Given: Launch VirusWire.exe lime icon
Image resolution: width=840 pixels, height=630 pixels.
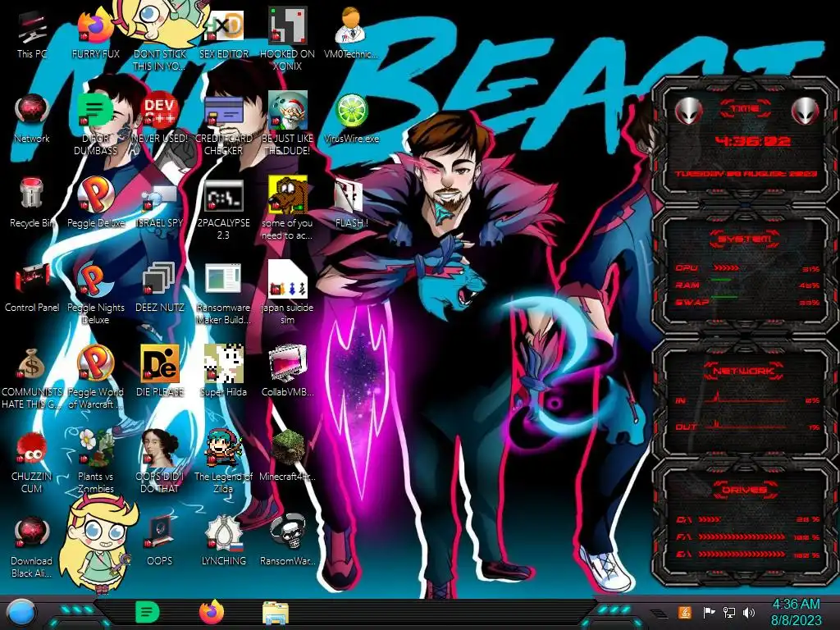Looking at the screenshot, I should click(351, 112).
